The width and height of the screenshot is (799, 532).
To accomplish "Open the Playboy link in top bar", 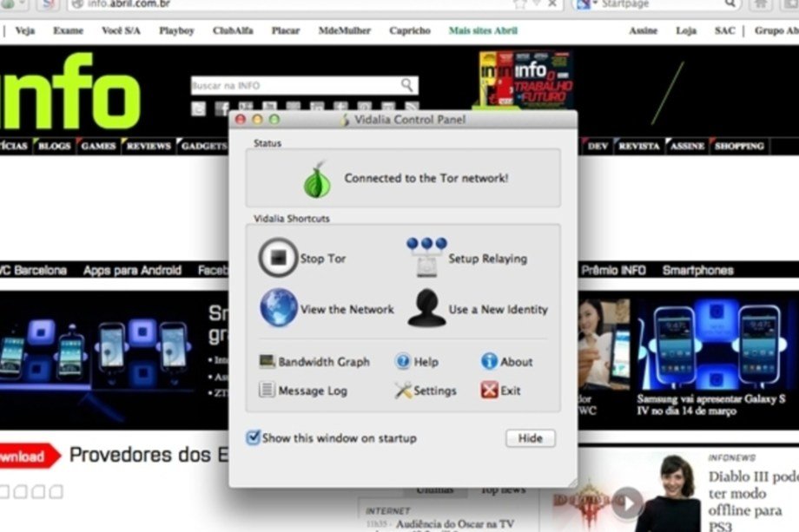I will point(176,31).
